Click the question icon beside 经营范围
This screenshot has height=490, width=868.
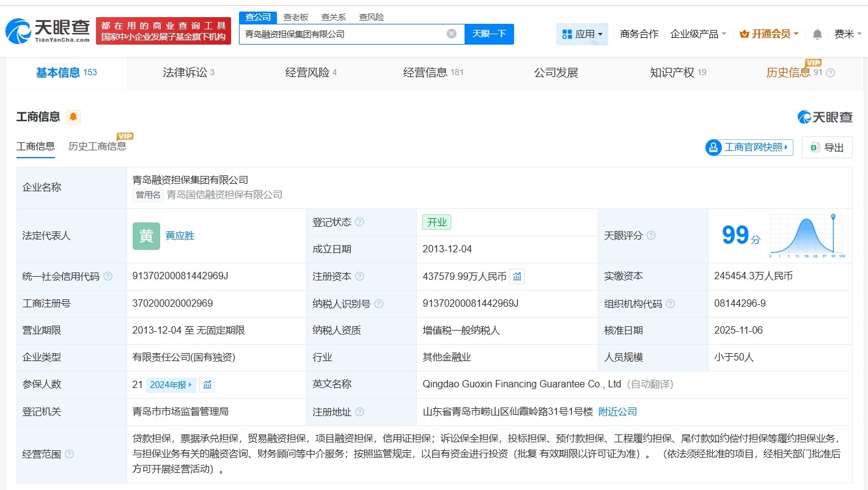point(70,454)
